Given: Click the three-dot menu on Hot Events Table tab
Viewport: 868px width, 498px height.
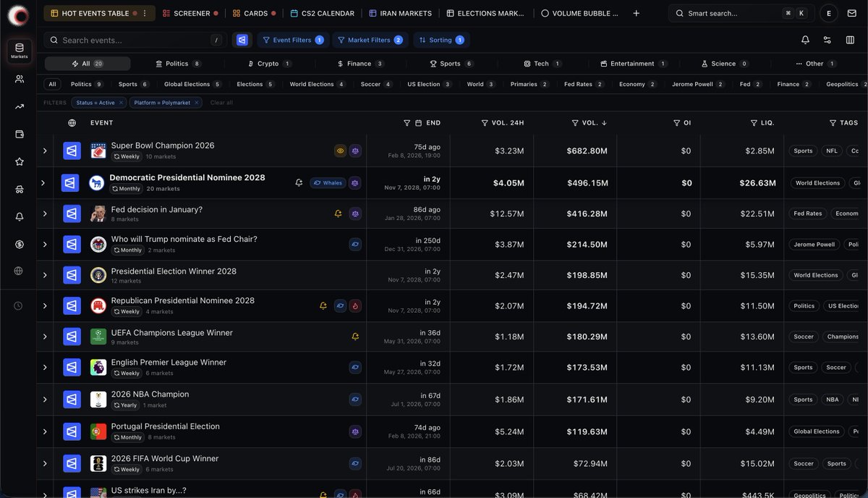Looking at the screenshot, I should [145, 13].
